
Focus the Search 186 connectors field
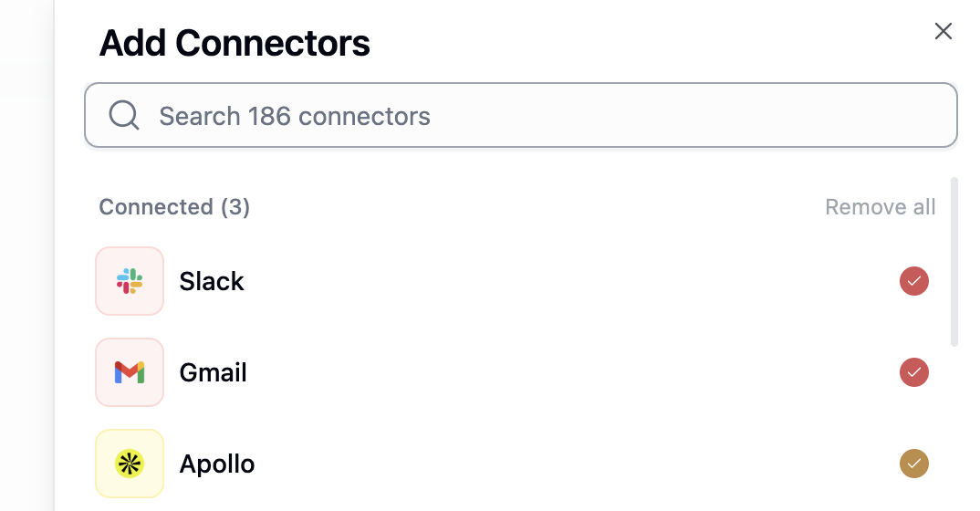pos(521,116)
